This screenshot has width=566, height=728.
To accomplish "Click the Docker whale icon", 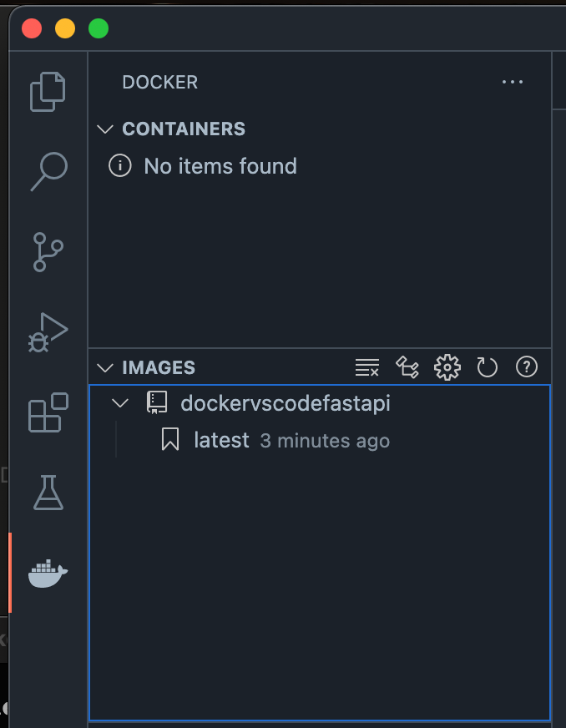I will click(x=48, y=573).
